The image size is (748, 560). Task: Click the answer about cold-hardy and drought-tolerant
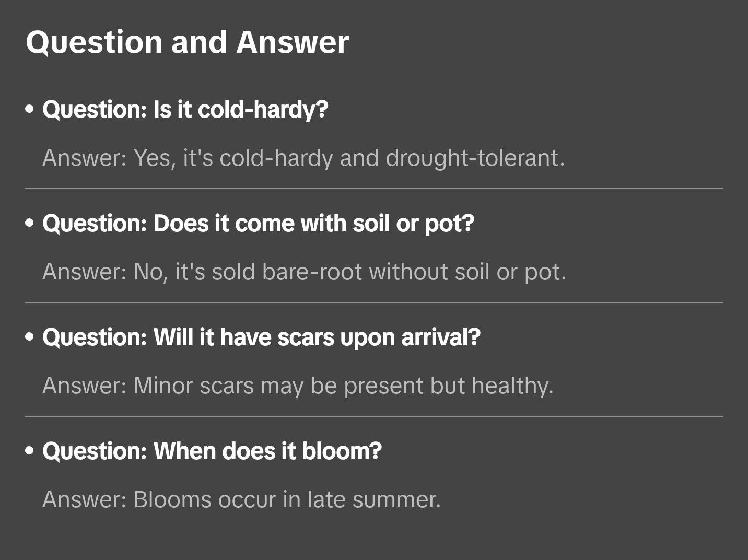click(303, 158)
